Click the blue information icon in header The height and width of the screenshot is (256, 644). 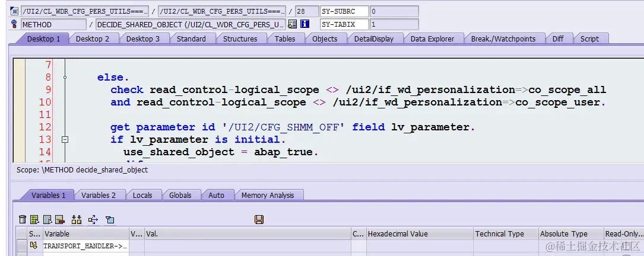304,25
